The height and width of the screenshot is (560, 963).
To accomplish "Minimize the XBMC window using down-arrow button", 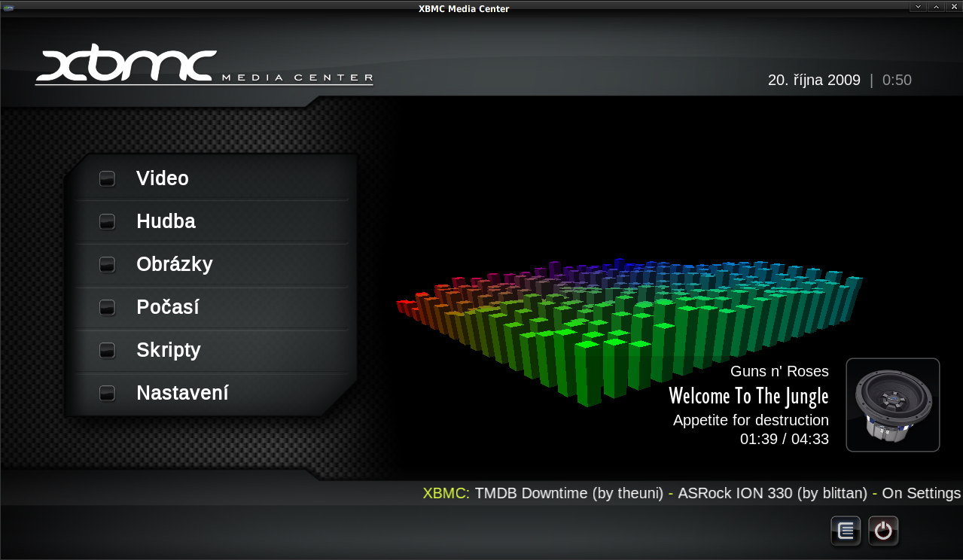I will click(917, 8).
